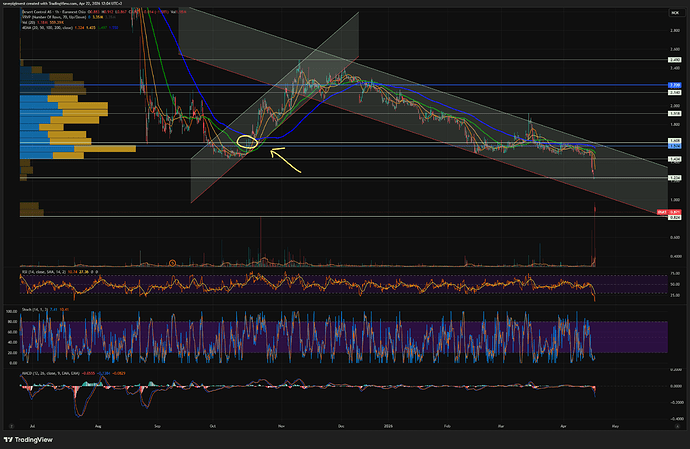Select the blue 2.220 price level label

click(675, 85)
